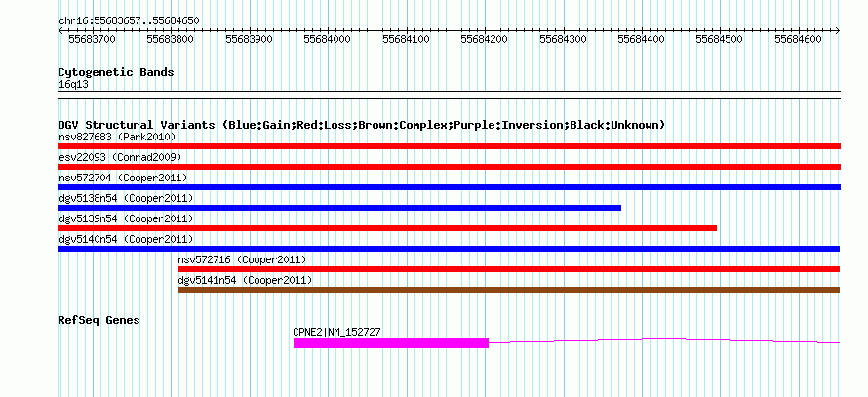Click ruler position 55684100

point(407,39)
